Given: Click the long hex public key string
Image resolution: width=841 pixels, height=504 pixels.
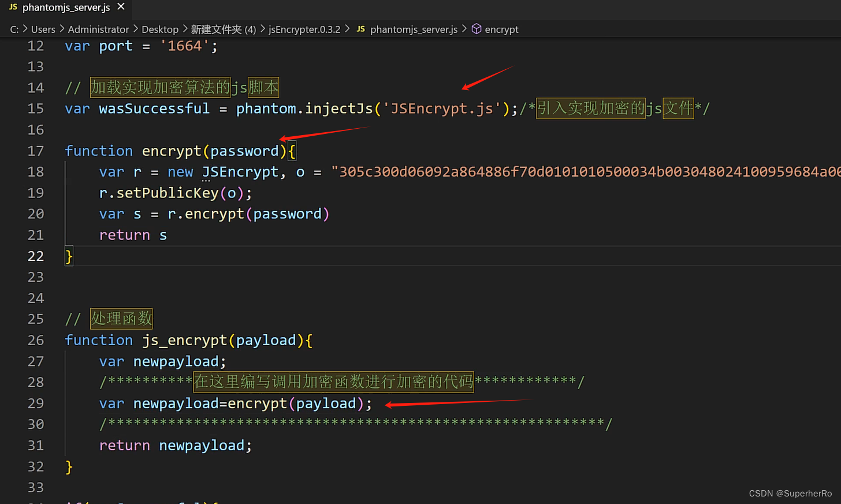Looking at the screenshot, I should click(x=586, y=172).
